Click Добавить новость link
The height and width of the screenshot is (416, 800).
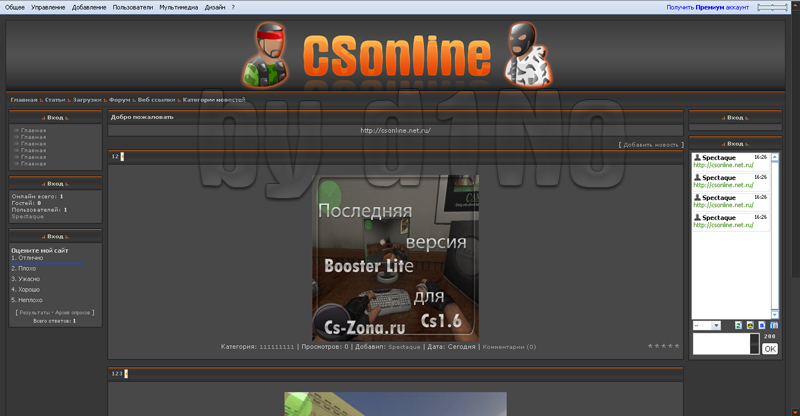pyautogui.click(x=651, y=145)
